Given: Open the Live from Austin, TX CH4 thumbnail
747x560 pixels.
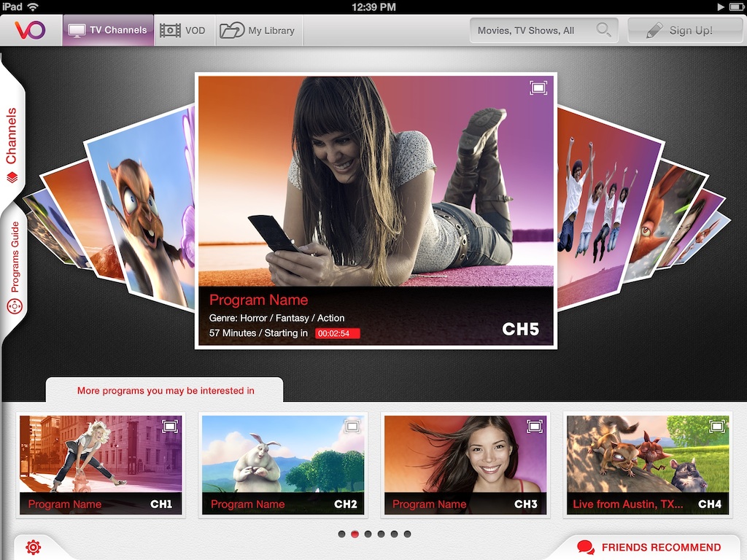Looking at the screenshot, I should point(648,464).
